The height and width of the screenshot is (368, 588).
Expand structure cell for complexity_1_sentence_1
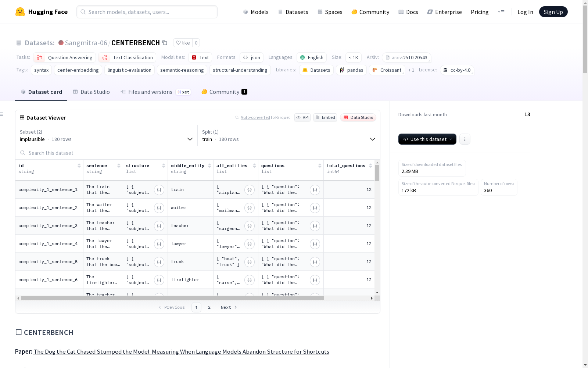pyautogui.click(x=159, y=190)
